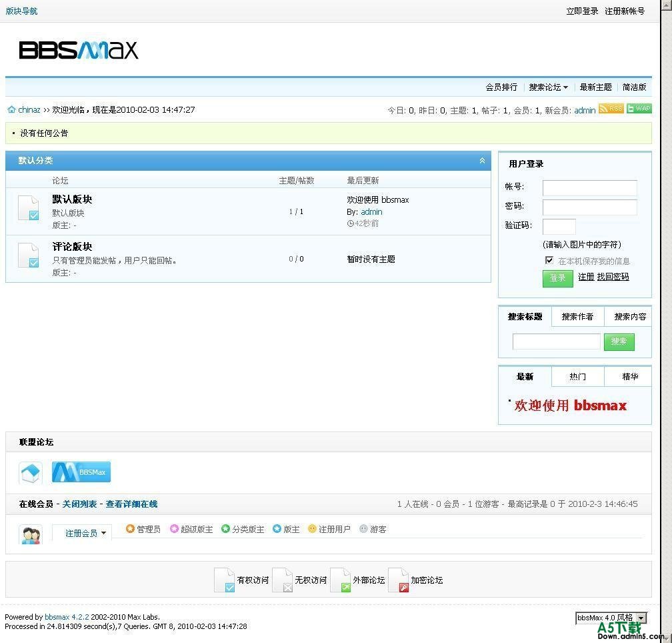Click the bbsmax footer link
The width and height of the screenshot is (672, 643).
pyautogui.click(x=57, y=617)
